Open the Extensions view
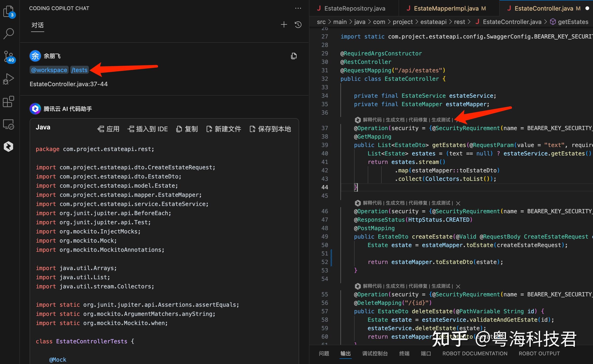The image size is (593, 364). click(x=9, y=102)
